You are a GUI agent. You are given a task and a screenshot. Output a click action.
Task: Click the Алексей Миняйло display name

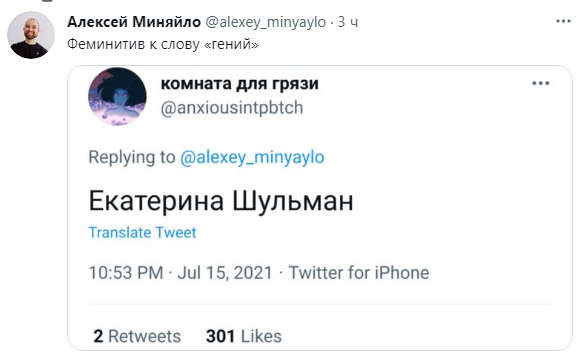pyautogui.click(x=134, y=22)
